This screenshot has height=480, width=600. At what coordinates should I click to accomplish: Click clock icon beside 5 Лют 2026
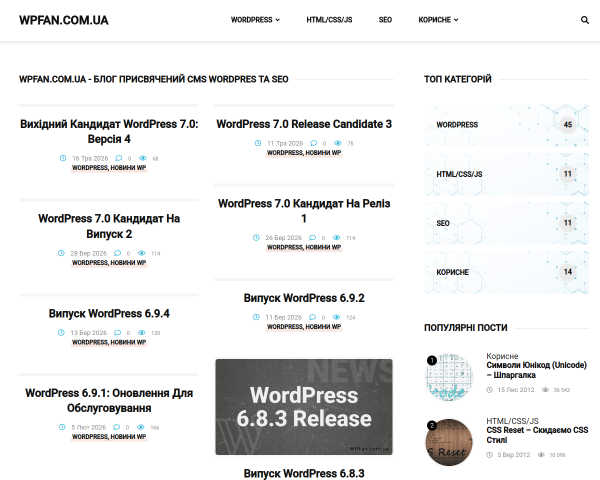[x=62, y=427]
